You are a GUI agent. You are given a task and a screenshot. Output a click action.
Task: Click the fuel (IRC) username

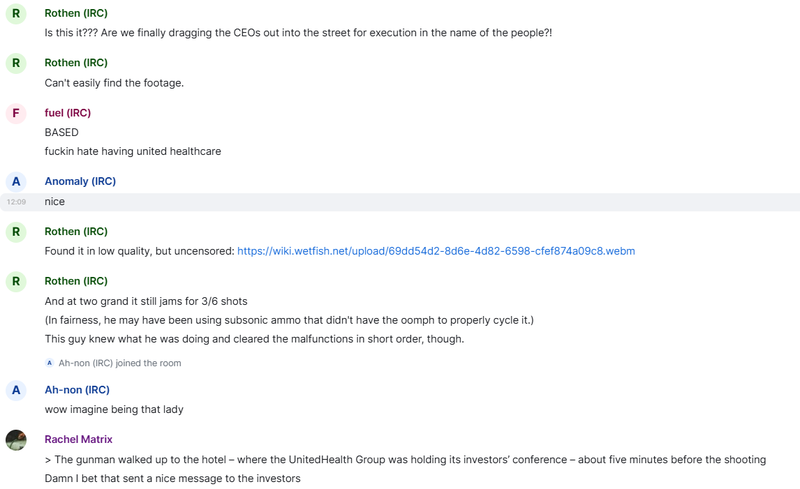pos(67,113)
